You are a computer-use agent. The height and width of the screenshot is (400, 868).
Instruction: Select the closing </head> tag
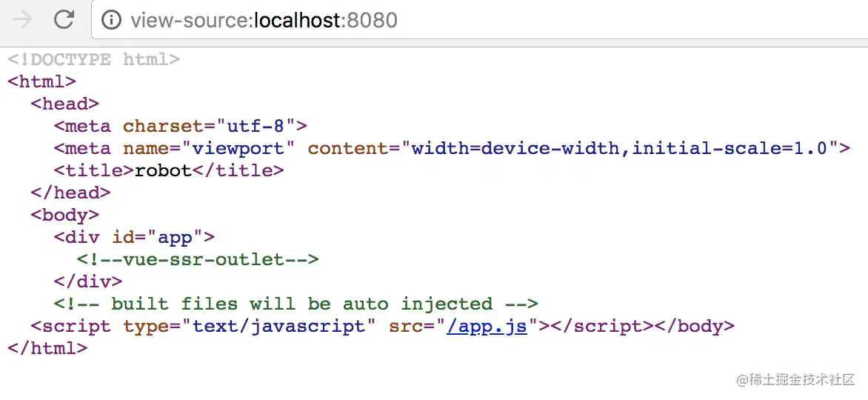pyautogui.click(x=71, y=193)
